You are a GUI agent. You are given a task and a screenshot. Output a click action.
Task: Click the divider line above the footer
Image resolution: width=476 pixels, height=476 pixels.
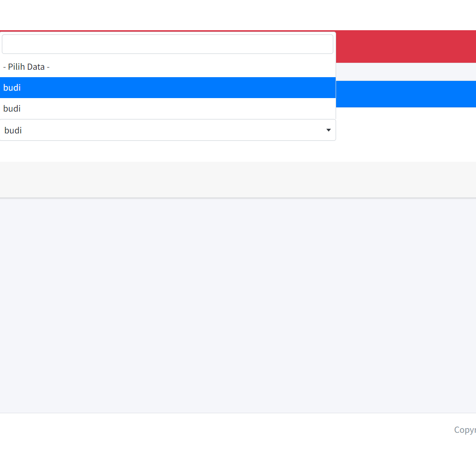[238, 413]
